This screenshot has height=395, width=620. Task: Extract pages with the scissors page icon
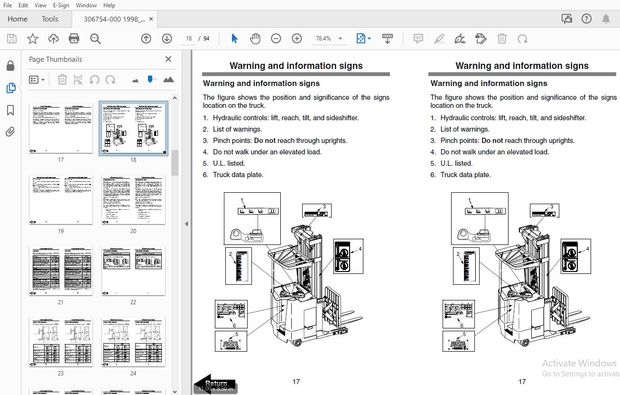[x=78, y=80]
